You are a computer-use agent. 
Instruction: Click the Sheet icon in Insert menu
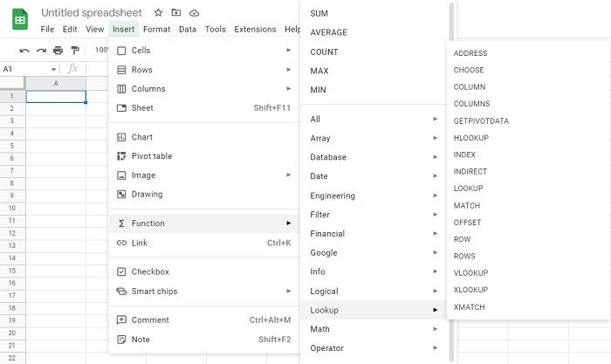[121, 108]
